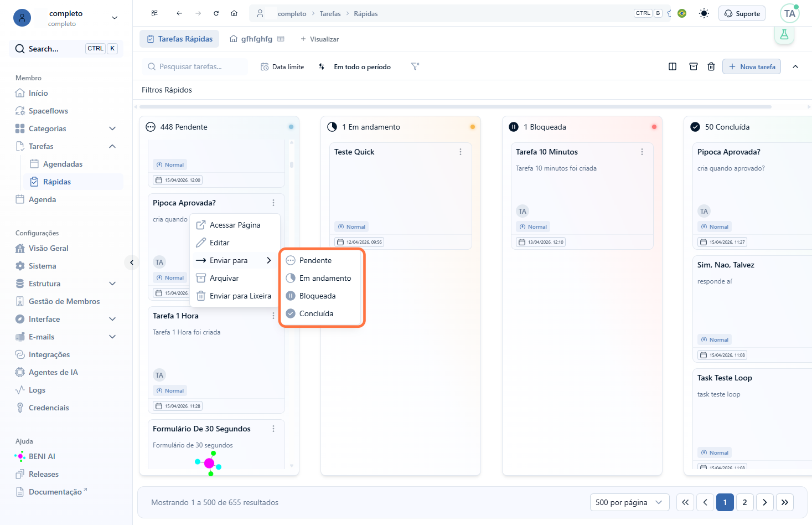
Task: Expand the E-mails settings section
Action: tap(112, 337)
